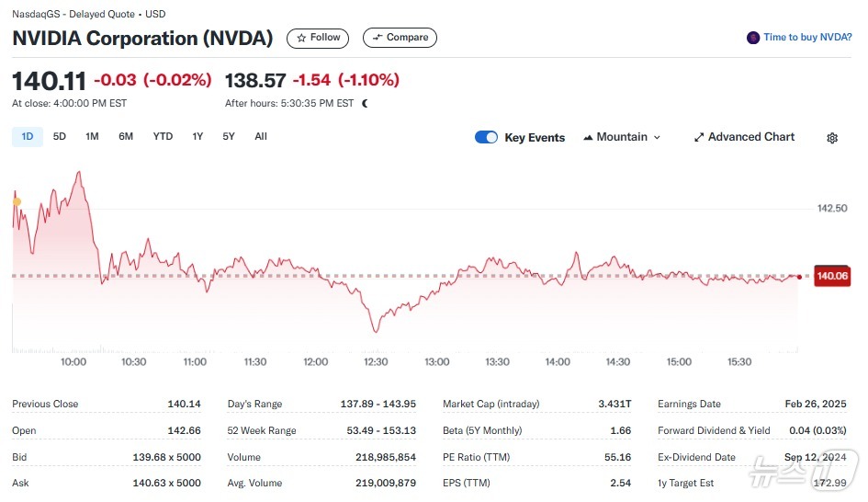
Task: Open chart settings gear icon
Action: (832, 138)
